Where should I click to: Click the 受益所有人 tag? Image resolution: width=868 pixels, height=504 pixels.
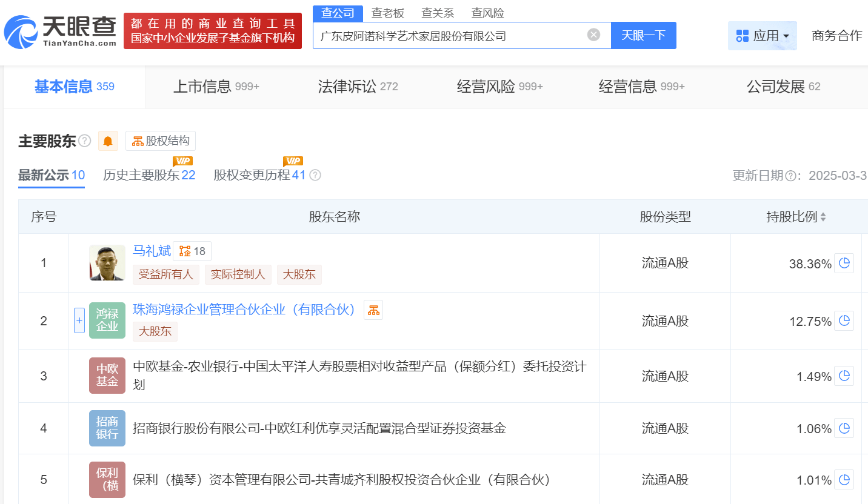pos(165,274)
